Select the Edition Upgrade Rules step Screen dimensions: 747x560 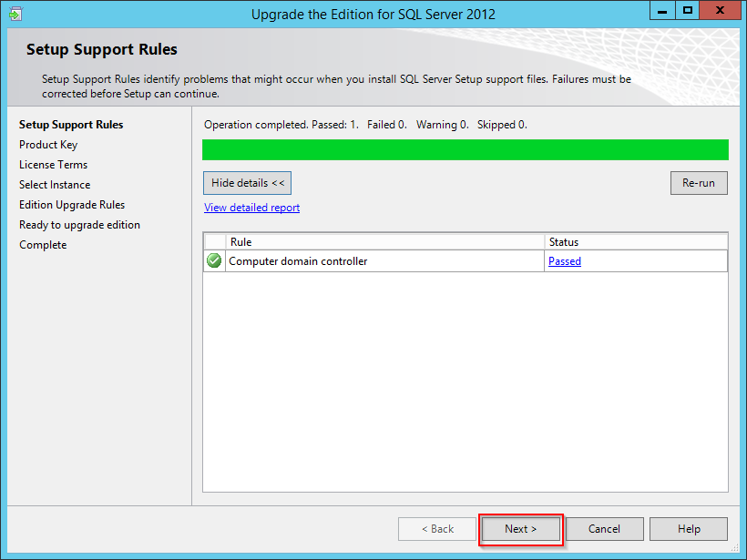click(x=72, y=205)
